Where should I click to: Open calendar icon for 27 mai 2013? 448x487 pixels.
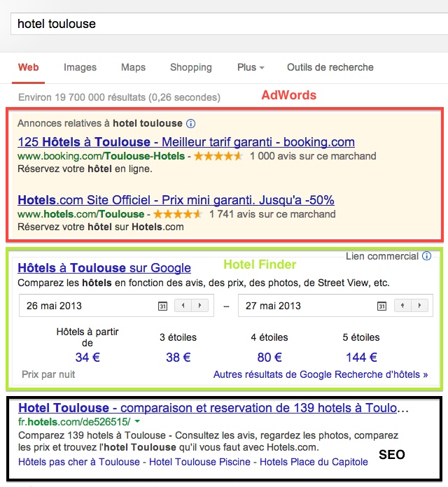coord(381,306)
